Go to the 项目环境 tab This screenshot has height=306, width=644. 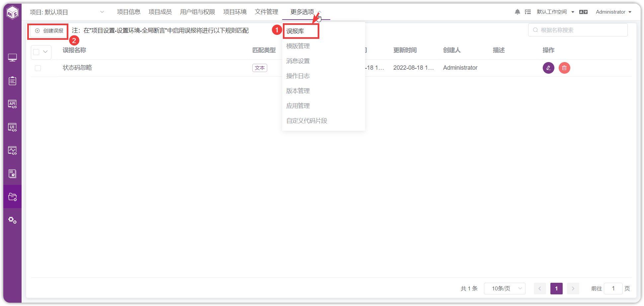pos(235,12)
